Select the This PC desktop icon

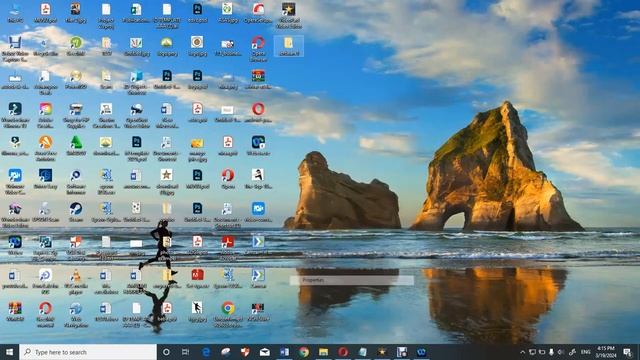pos(15,13)
